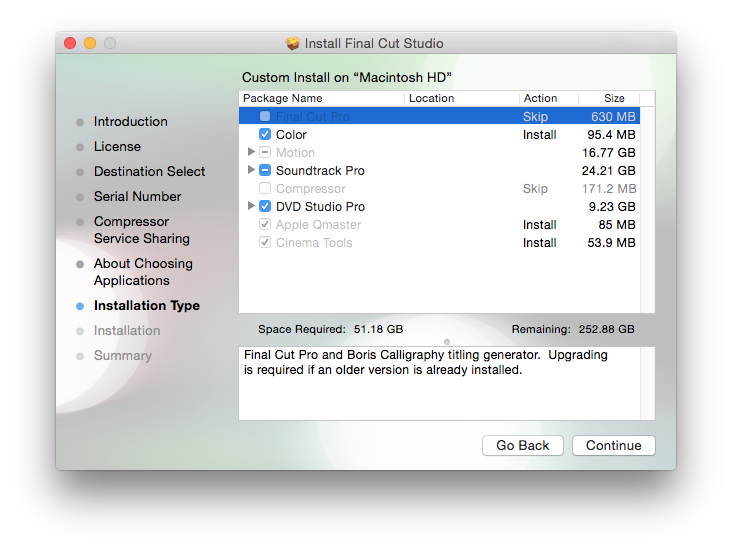732x550 pixels.
Task: Click the 171.2 MB Compressor size
Action: point(609,189)
